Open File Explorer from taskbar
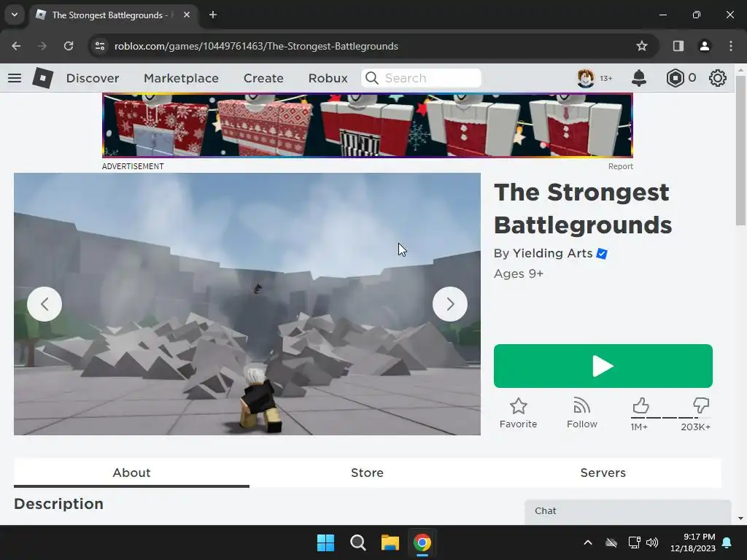The image size is (747, 560). point(390,542)
